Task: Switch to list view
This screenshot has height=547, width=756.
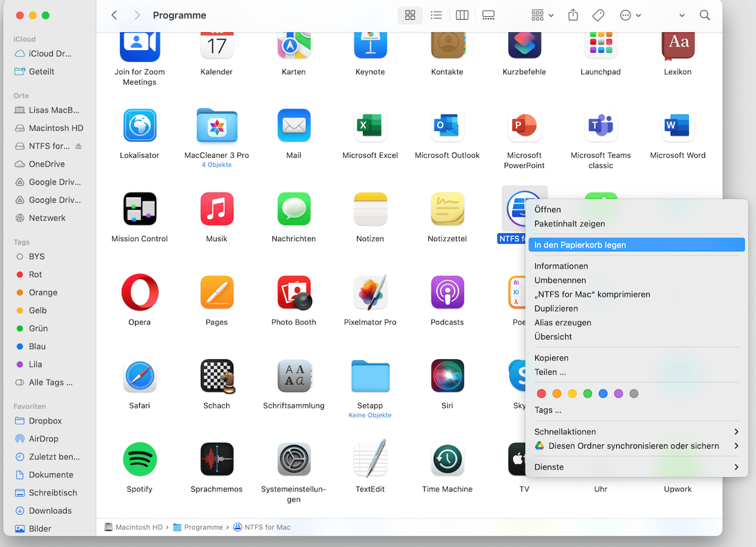Action: 436,16
